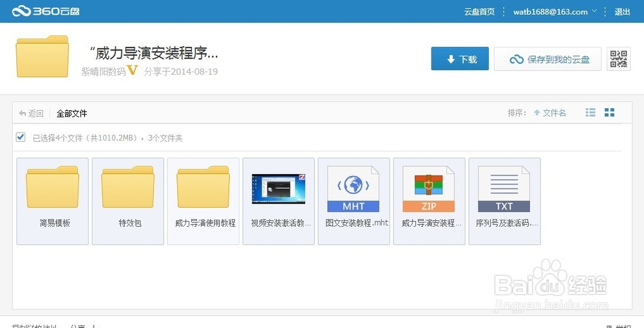This screenshot has width=644, height=328.
Task: Click the 360云盘 logo
Action: 46,11
